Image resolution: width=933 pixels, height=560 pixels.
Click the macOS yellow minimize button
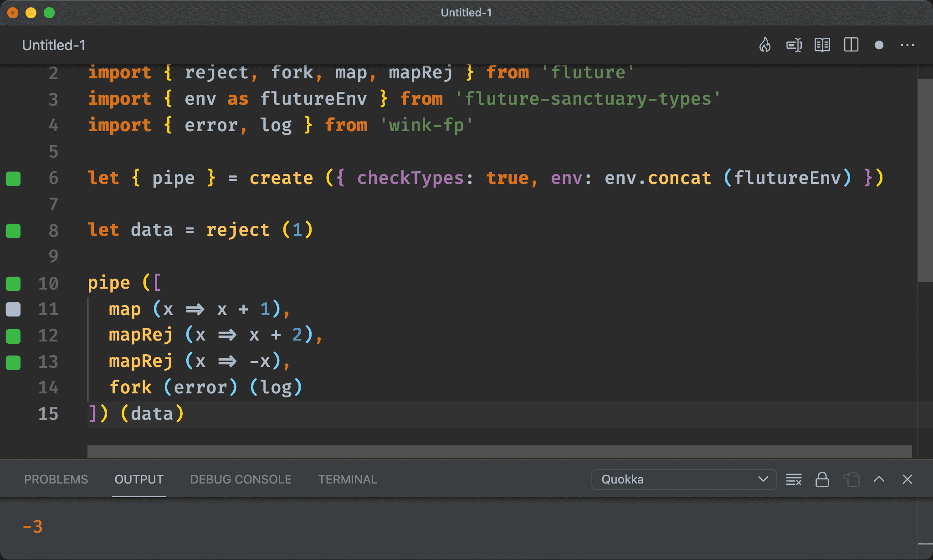[31, 13]
